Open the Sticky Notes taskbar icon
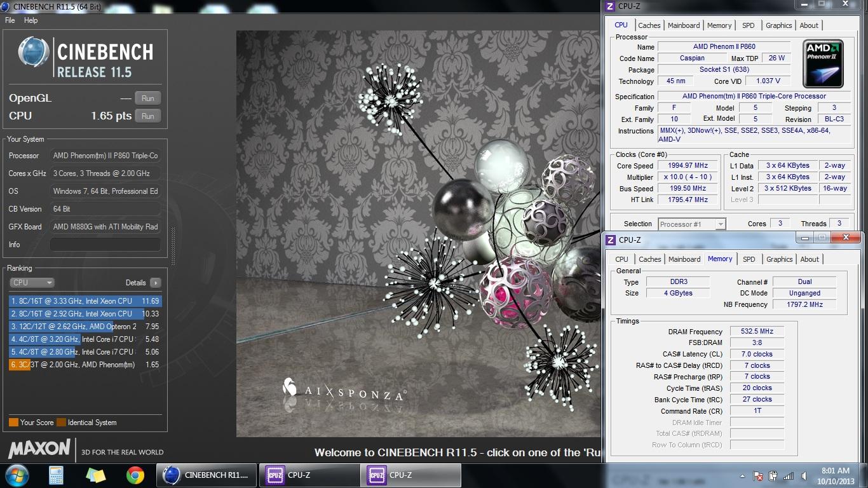 coord(96,475)
